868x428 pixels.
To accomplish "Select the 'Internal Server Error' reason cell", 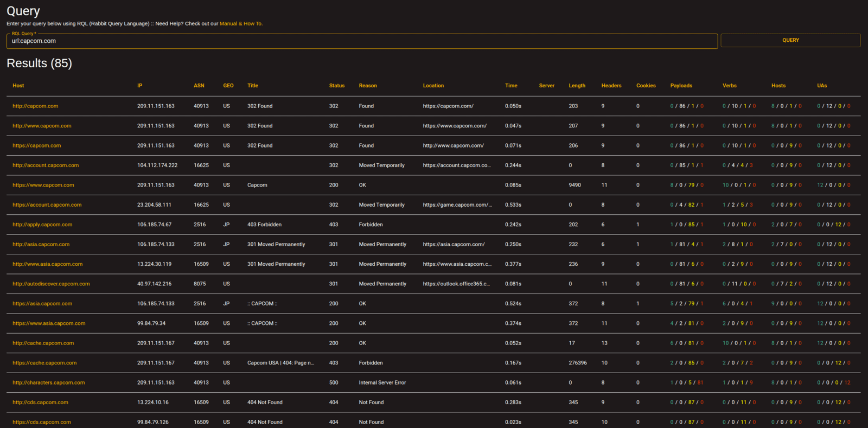I will tap(382, 382).
